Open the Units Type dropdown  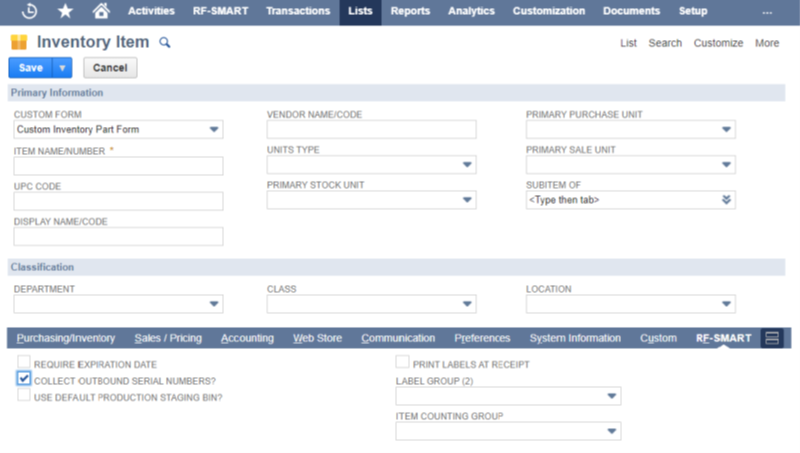466,165
